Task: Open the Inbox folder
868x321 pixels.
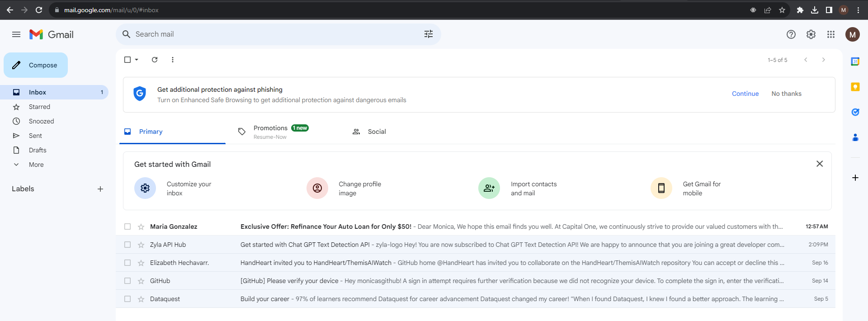Action: [x=54, y=92]
